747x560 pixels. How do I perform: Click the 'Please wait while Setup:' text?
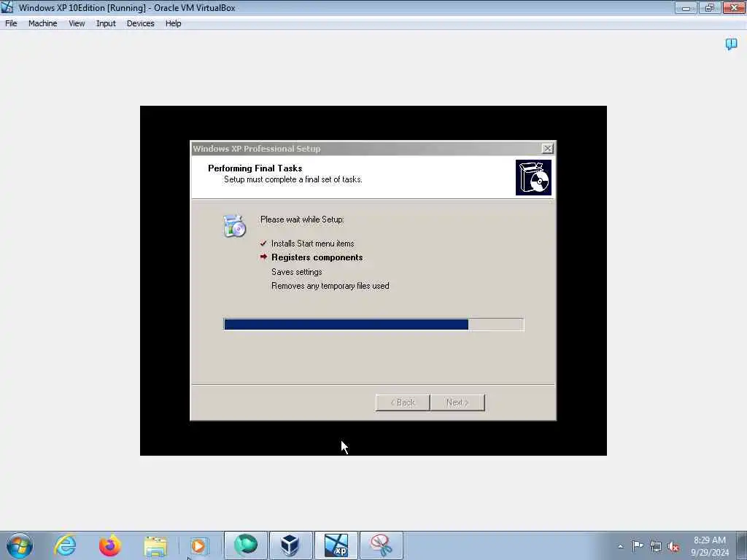coord(302,219)
